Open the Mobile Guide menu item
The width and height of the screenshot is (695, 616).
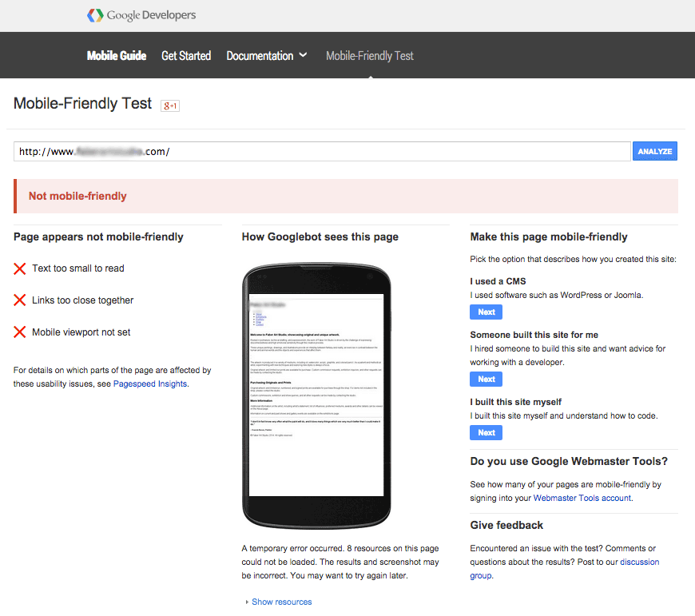pos(117,56)
